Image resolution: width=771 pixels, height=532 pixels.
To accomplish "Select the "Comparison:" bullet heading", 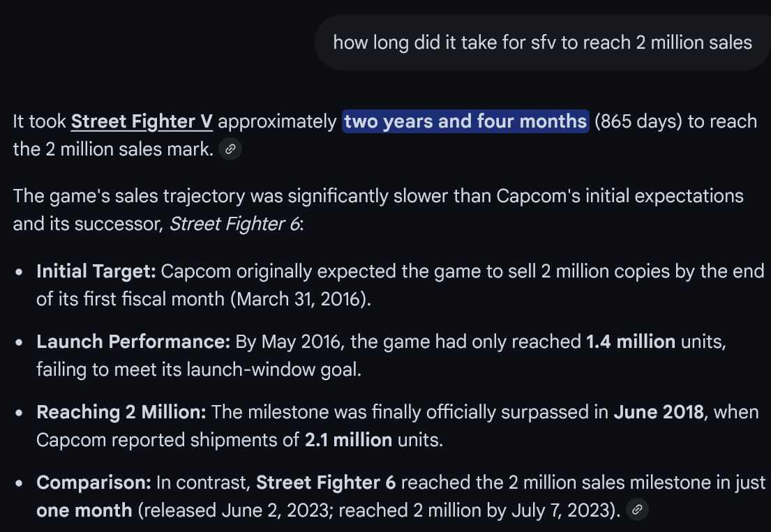I will coord(94,482).
